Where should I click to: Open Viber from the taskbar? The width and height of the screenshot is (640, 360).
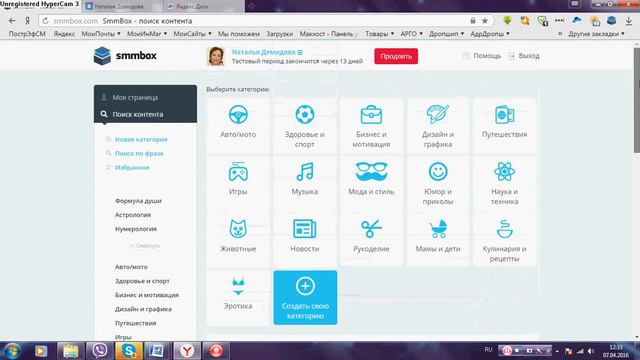(100, 351)
